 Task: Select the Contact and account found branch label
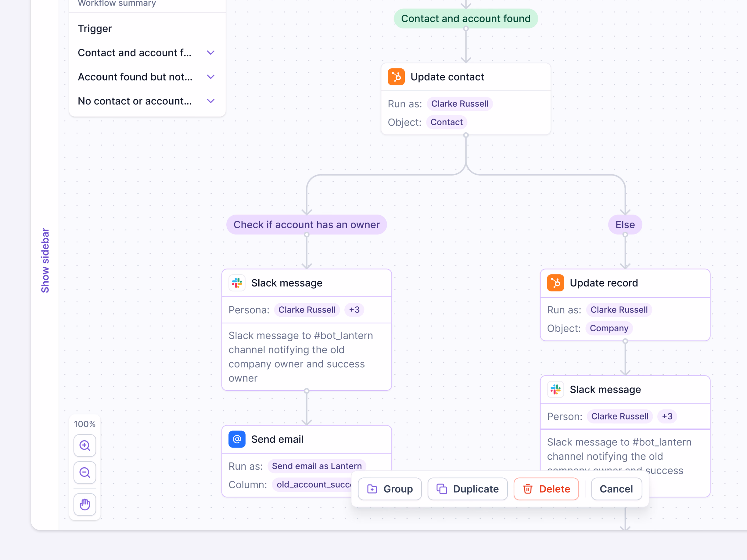[x=466, y=19]
